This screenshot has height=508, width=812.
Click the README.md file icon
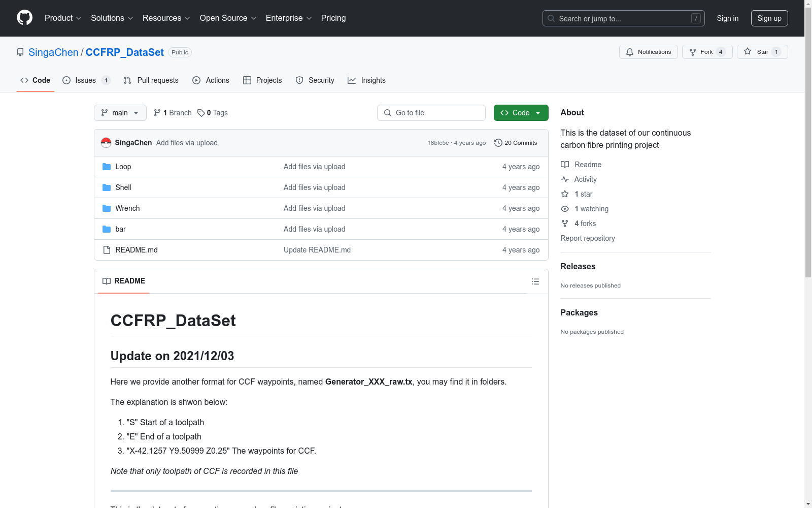point(107,250)
